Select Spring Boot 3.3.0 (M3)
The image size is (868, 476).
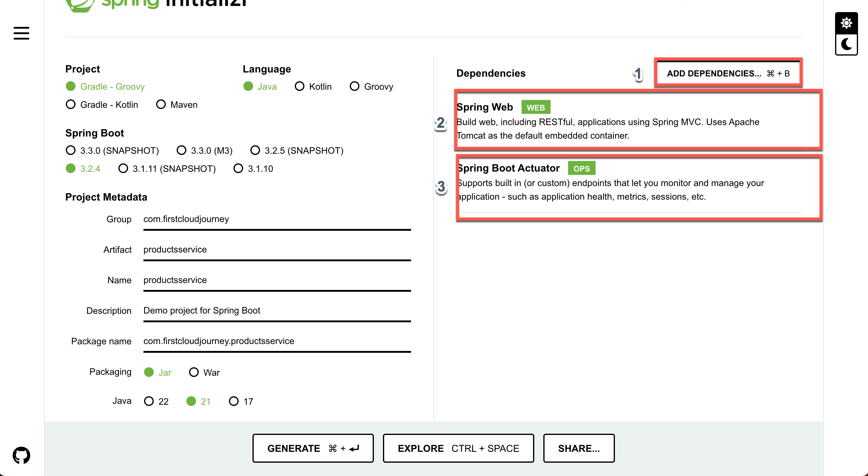[204, 151]
